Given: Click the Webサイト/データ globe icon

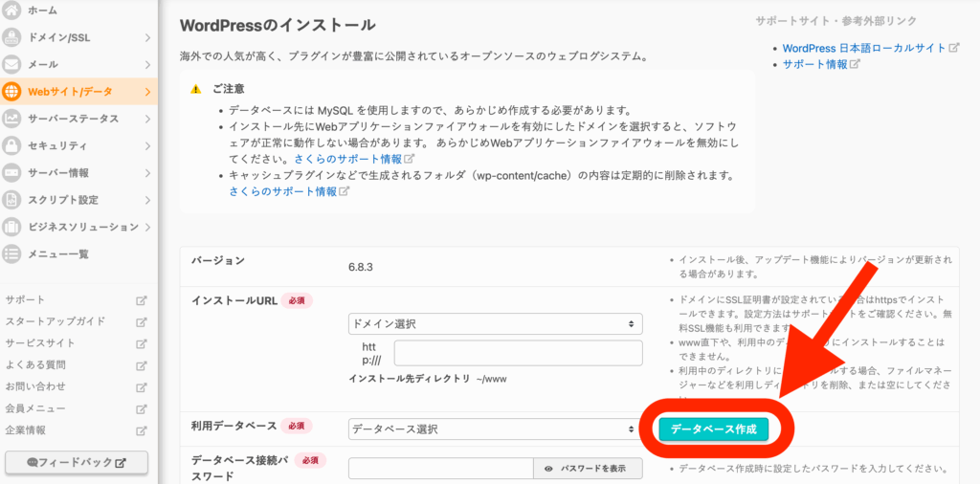Looking at the screenshot, I should pyautogui.click(x=12, y=92).
